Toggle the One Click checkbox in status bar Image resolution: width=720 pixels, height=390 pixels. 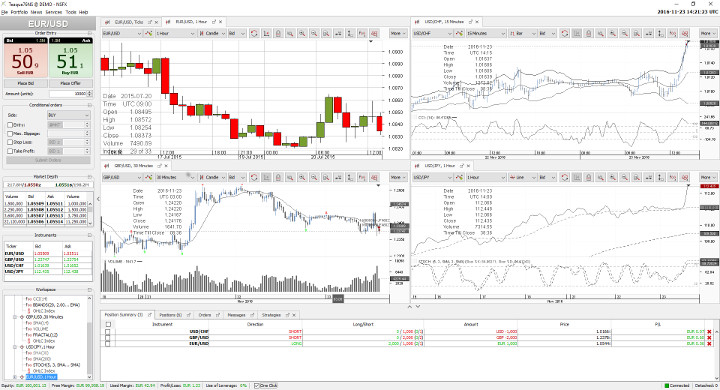[257, 386]
